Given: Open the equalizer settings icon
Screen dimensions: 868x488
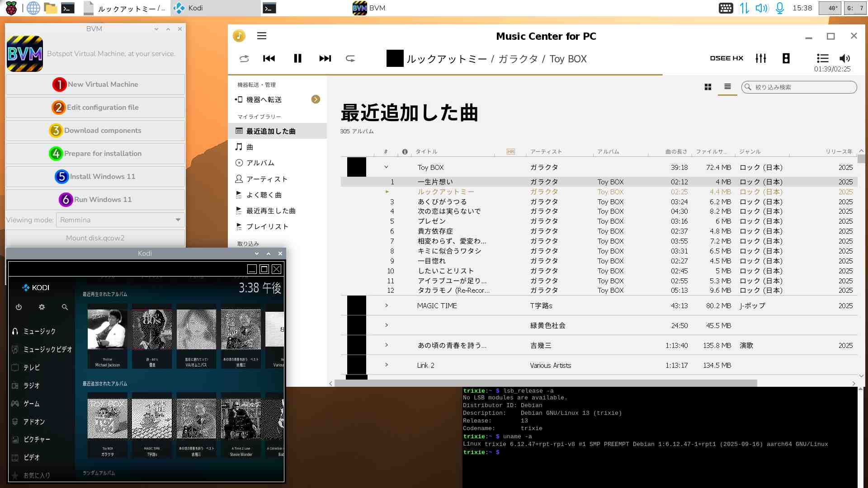Looking at the screenshot, I should 761,58.
